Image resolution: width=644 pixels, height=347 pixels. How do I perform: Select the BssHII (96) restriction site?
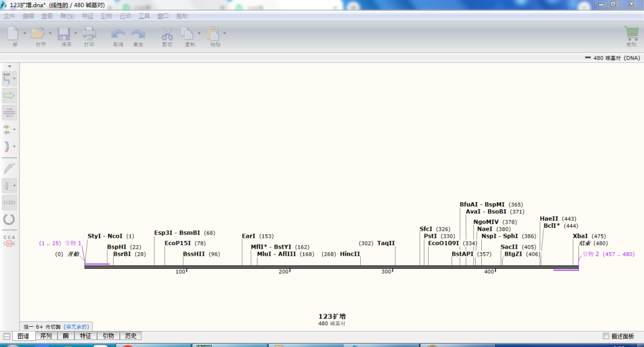[202, 254]
